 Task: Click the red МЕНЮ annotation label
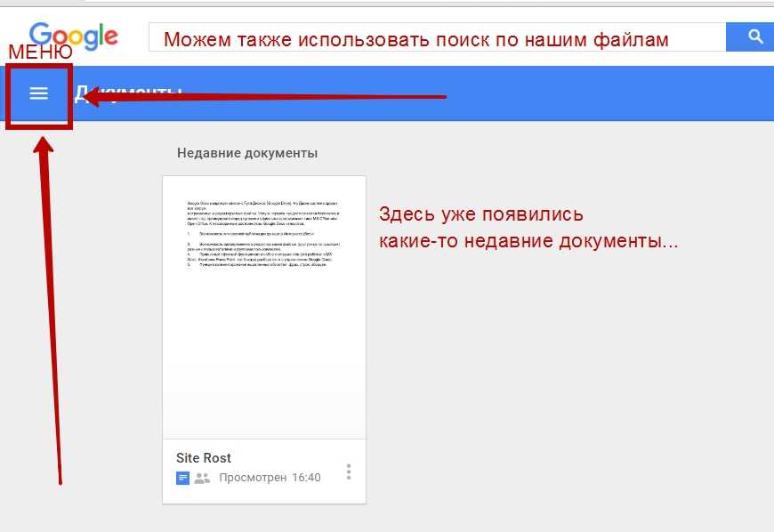(40, 52)
